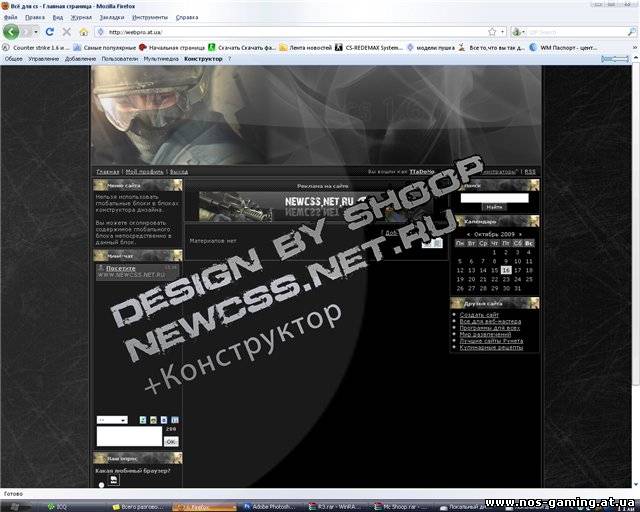Open the Инструменты menu
This screenshot has height=512, width=640.
pos(150,17)
